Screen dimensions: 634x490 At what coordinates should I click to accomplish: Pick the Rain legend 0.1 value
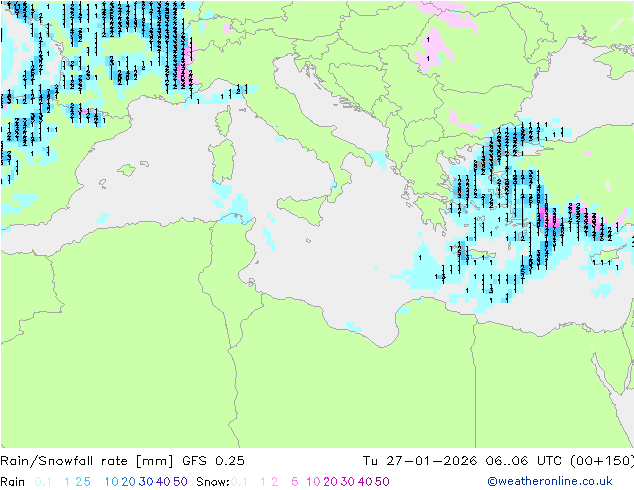pos(43,482)
